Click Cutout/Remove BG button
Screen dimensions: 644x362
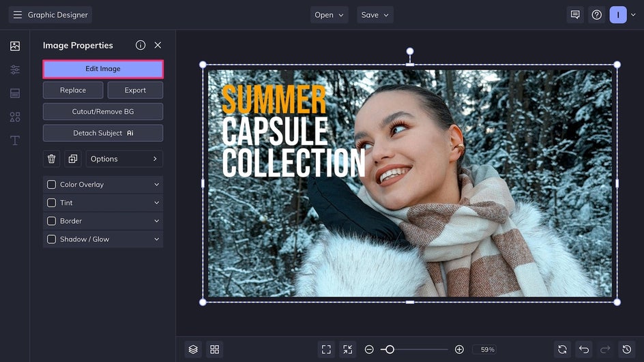click(103, 112)
